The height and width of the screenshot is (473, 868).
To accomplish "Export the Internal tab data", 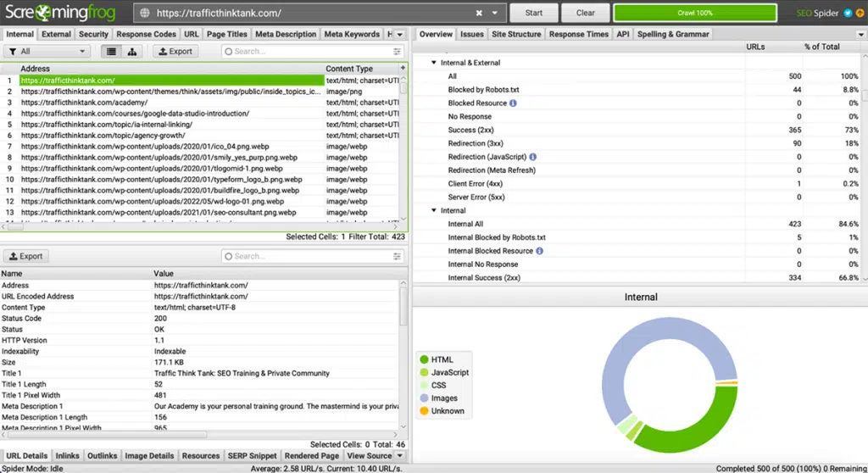I will [x=175, y=52].
